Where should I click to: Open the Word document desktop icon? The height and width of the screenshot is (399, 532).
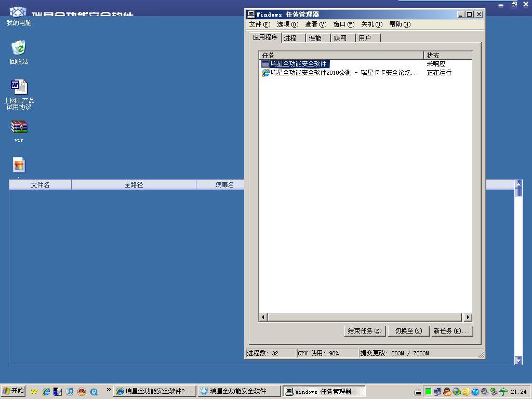pyautogui.click(x=19, y=86)
